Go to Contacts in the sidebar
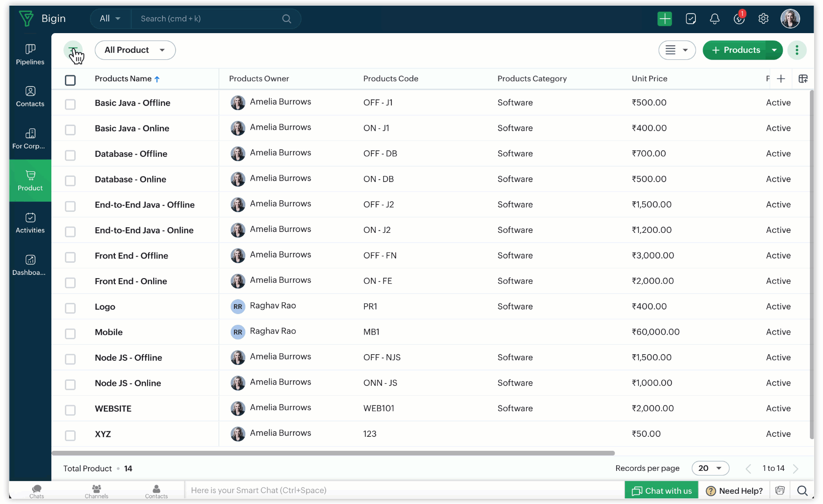 [30, 96]
